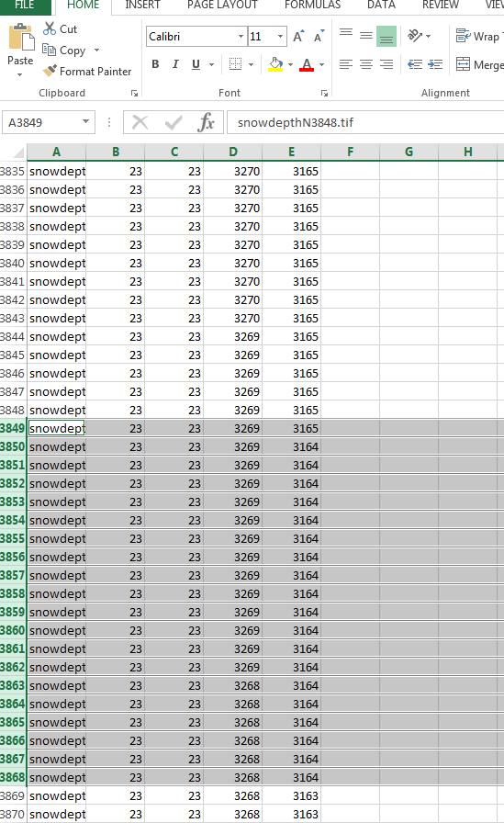Select column H header
The width and height of the screenshot is (504, 823).
pos(468,152)
